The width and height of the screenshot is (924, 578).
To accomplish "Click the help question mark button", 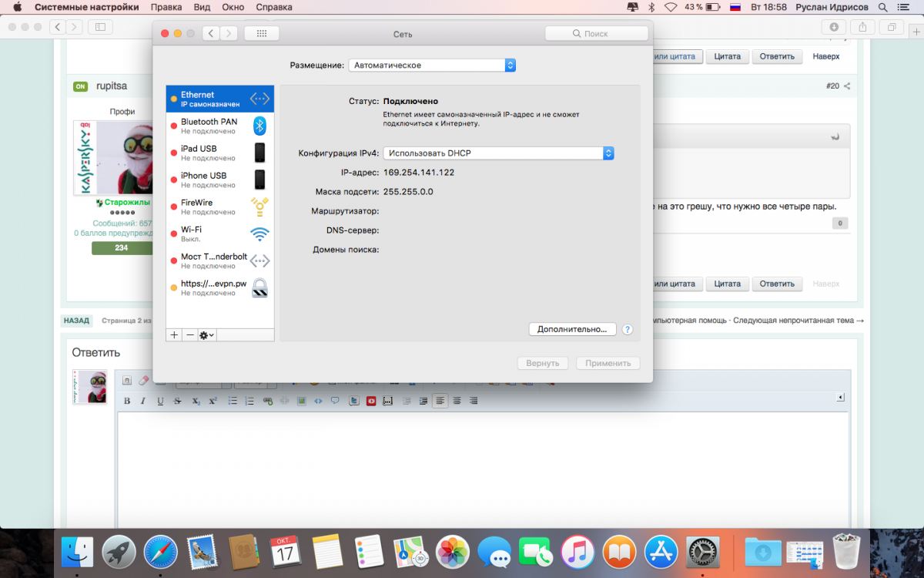I will pos(627,329).
